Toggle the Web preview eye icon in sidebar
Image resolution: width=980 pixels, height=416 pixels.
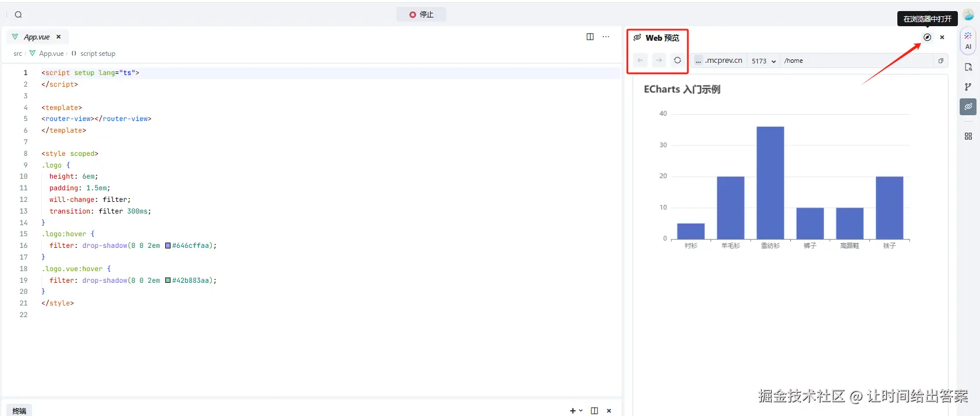pos(968,106)
